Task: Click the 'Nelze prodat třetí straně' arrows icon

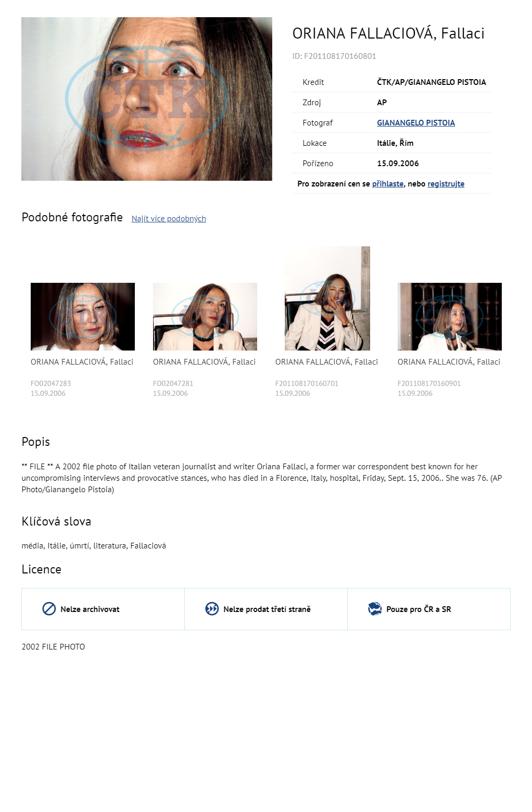Action: point(212,609)
